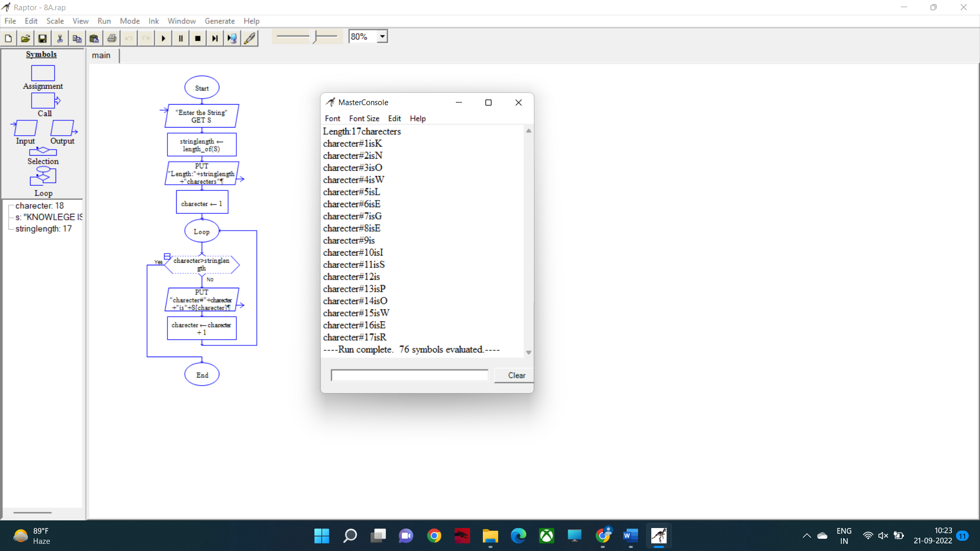
Task: Click the Stop execution button
Action: click(198, 38)
